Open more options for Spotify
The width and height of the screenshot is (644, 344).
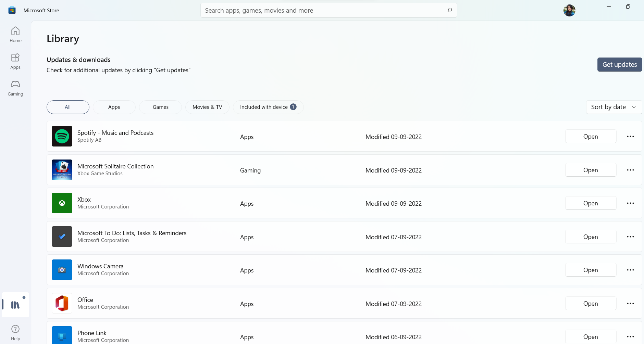point(630,136)
